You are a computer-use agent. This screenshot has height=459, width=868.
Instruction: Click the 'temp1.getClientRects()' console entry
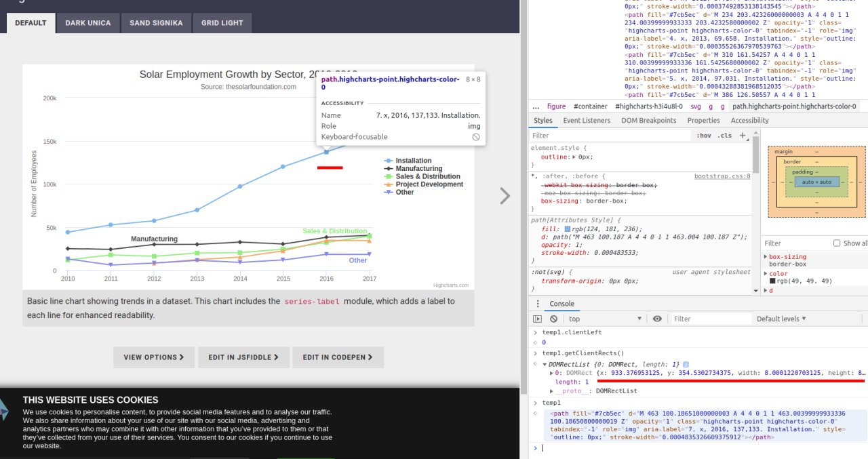click(x=582, y=353)
